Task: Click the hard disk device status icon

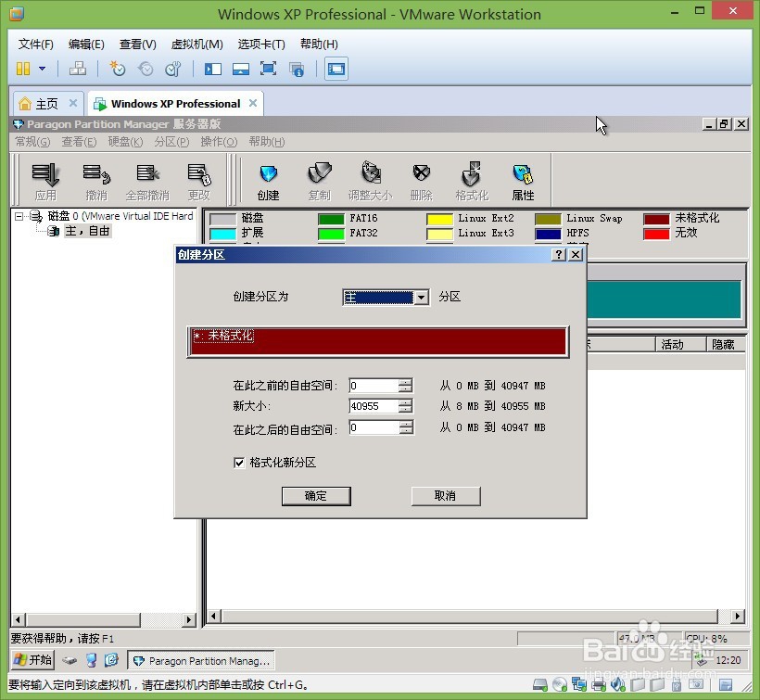Action: 540,685
